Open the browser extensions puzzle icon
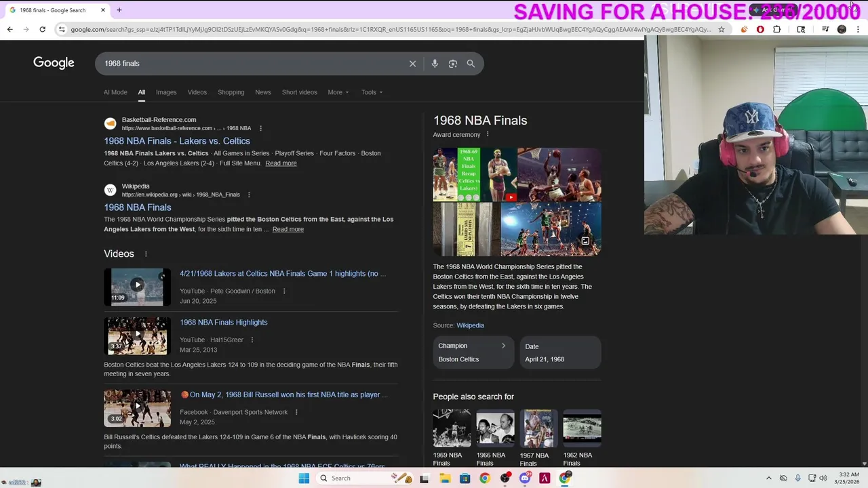The image size is (868, 488). coord(776,29)
